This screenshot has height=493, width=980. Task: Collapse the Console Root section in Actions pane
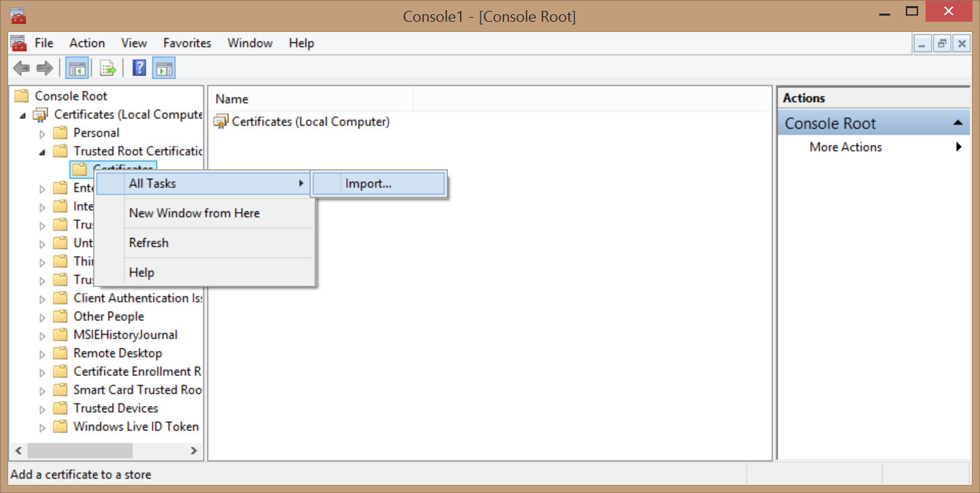[x=958, y=123]
